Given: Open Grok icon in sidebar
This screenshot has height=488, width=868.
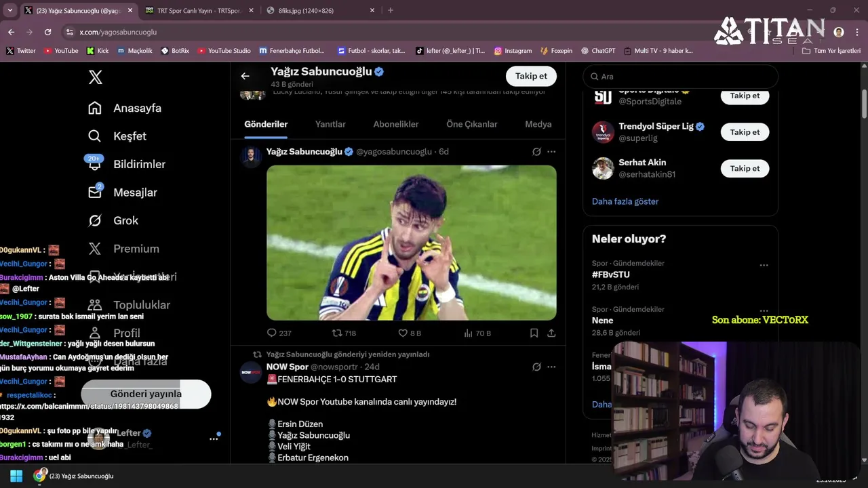Looking at the screenshot, I should click(95, 220).
